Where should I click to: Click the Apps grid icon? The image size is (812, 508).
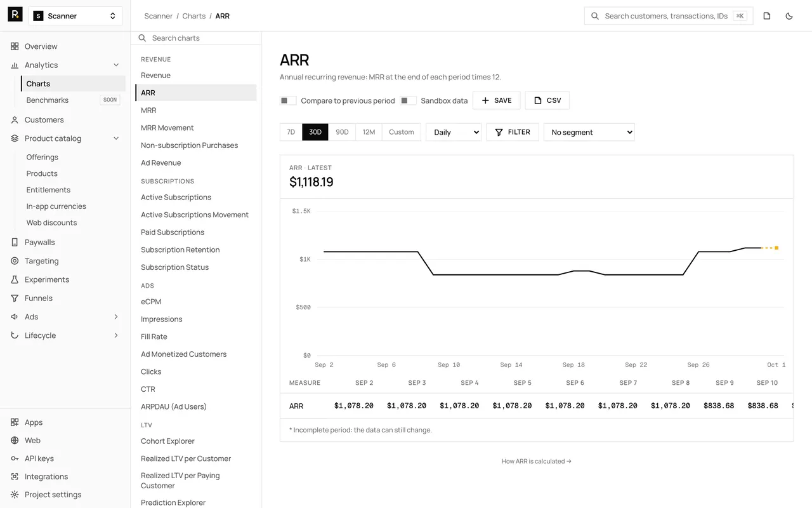(x=15, y=422)
